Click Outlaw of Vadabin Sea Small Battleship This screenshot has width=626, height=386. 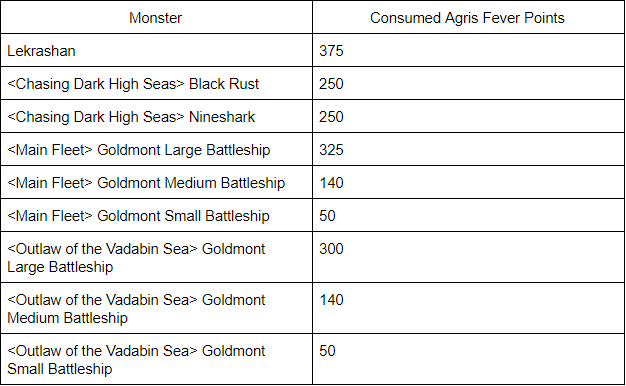pyautogui.click(x=156, y=359)
